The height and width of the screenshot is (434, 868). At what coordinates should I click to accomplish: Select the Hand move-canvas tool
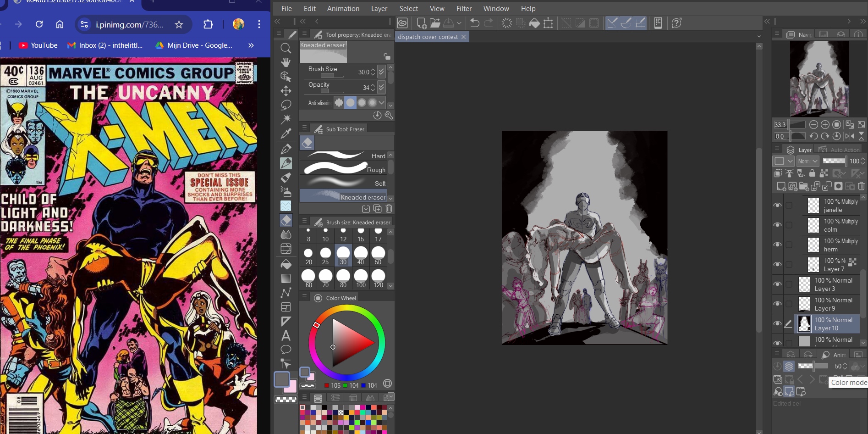[x=286, y=62]
